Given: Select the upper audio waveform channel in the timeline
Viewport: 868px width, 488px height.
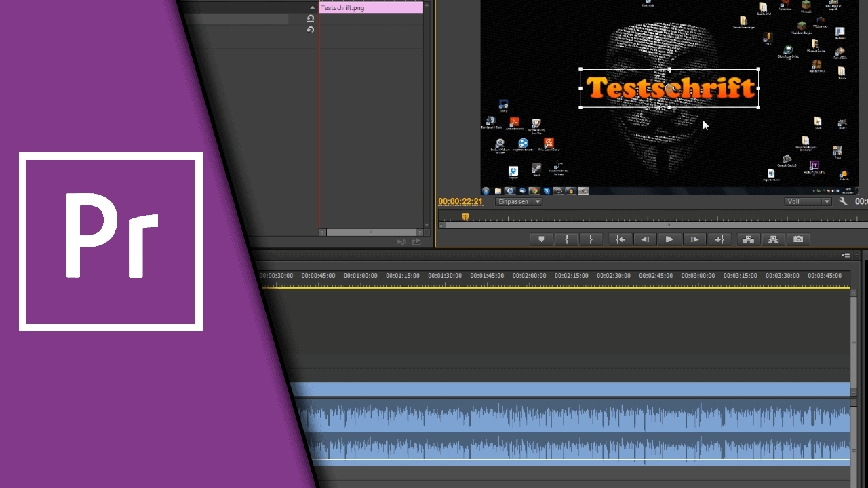Looking at the screenshot, I should point(572,416).
